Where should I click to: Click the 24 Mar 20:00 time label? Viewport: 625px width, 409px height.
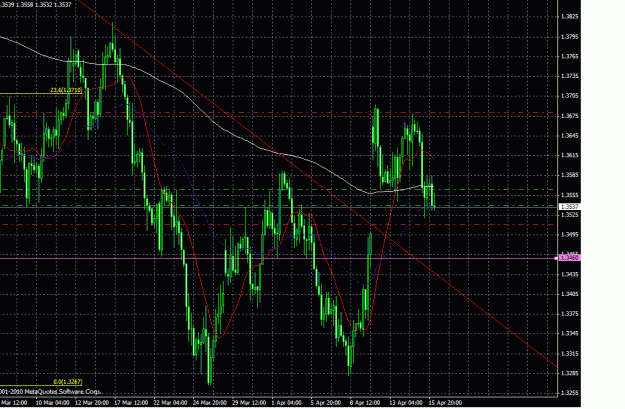210,403
